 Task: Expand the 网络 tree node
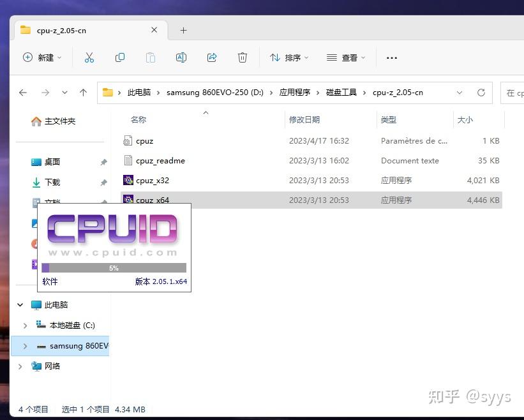click(x=20, y=366)
